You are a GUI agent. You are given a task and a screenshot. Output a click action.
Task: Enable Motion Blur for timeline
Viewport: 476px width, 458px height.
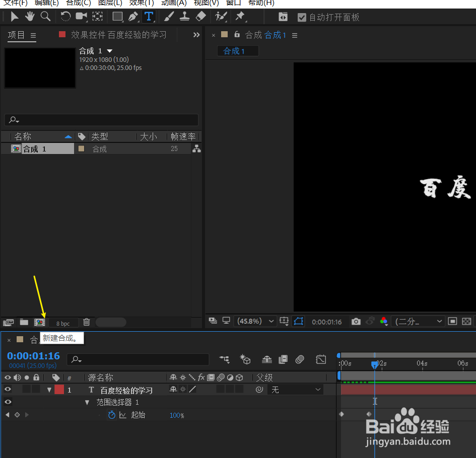[x=300, y=359]
